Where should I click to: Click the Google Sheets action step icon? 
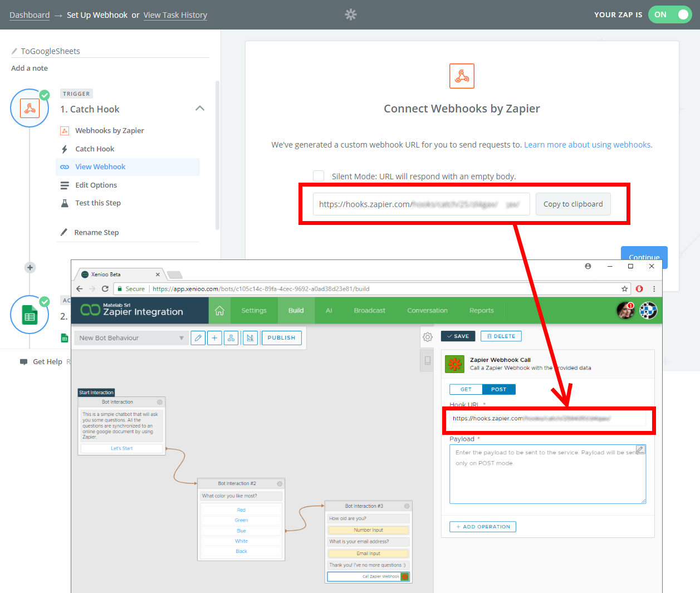click(x=30, y=315)
